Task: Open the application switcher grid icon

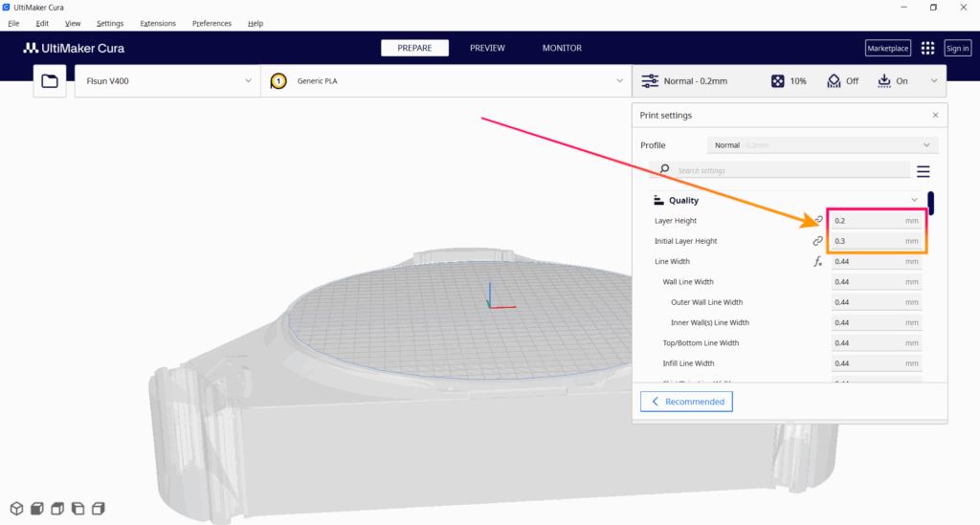Action: (927, 48)
